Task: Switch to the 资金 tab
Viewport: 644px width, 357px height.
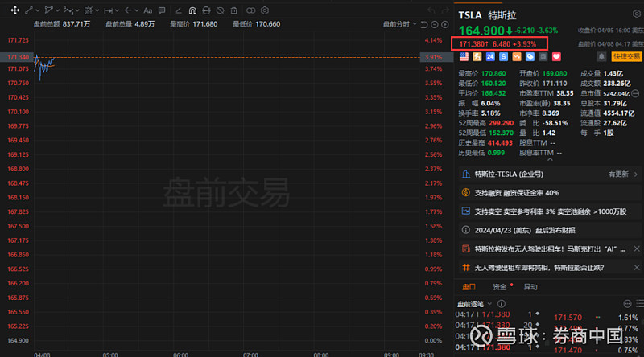Action: (x=499, y=287)
